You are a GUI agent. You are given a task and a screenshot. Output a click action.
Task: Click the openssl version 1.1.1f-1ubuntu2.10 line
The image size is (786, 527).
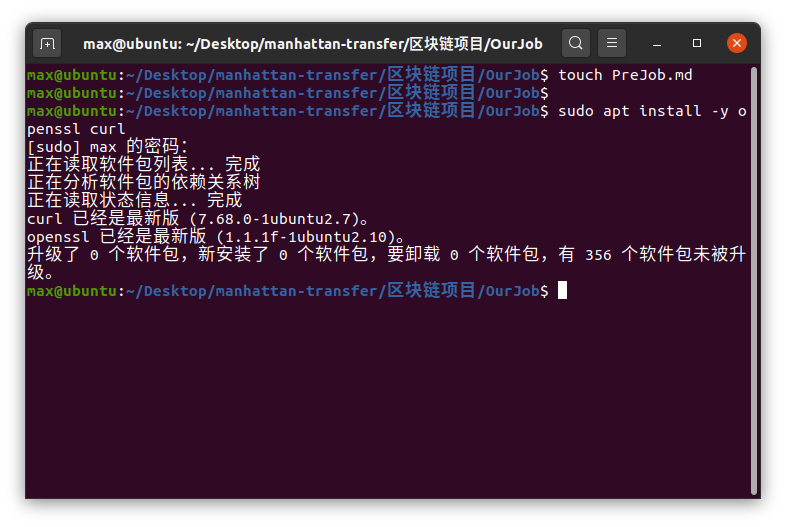216,237
